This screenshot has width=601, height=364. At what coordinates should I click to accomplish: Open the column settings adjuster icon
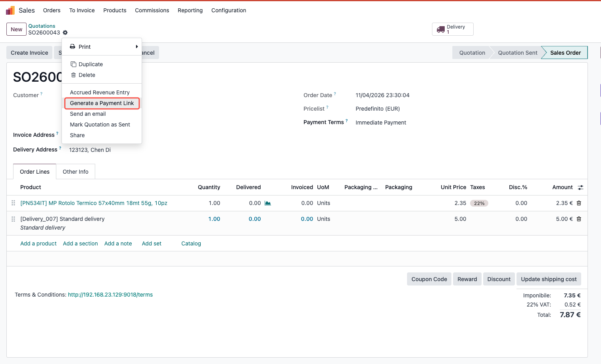pos(580,188)
